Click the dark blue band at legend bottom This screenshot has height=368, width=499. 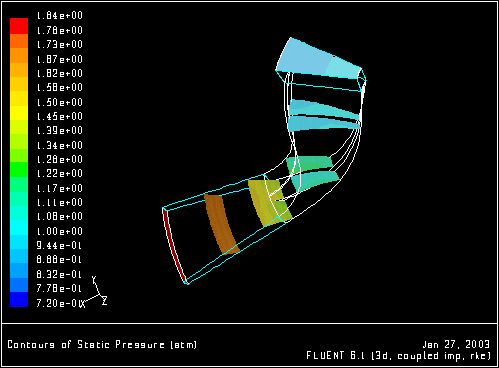tap(19, 300)
